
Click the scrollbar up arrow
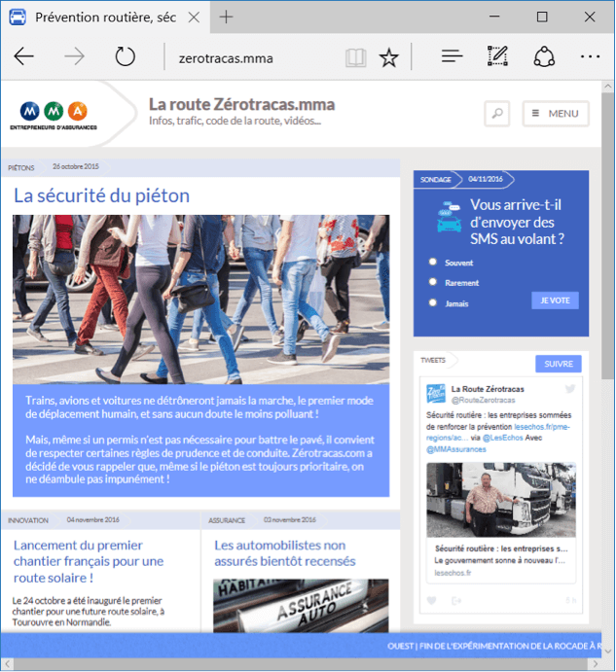pos(608,87)
